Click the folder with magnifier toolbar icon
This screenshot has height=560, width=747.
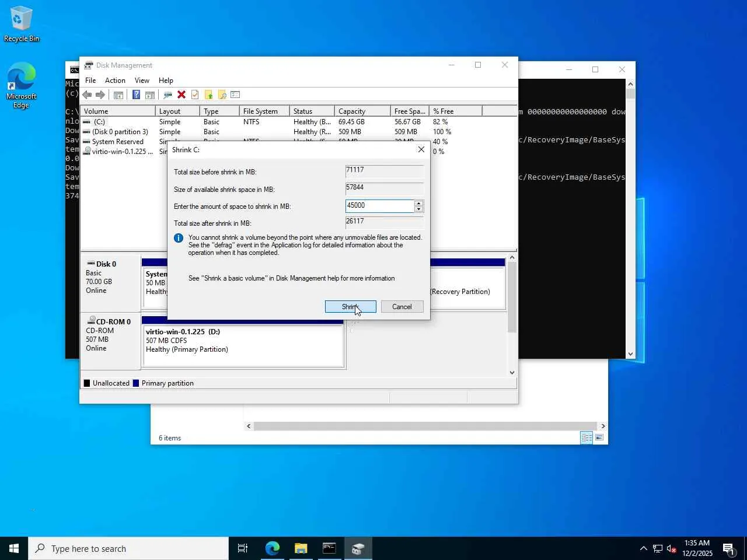point(222,95)
